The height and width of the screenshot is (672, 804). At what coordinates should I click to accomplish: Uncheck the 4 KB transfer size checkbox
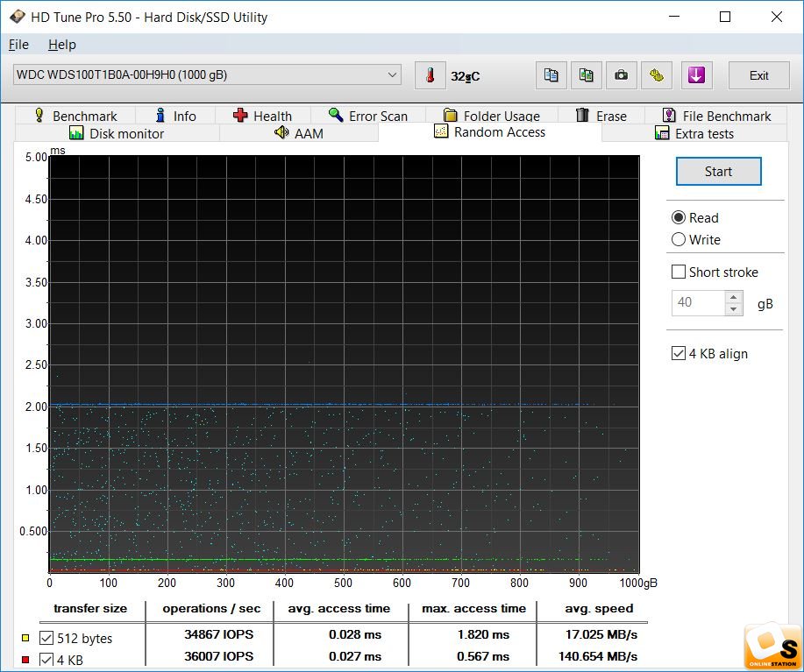46,660
